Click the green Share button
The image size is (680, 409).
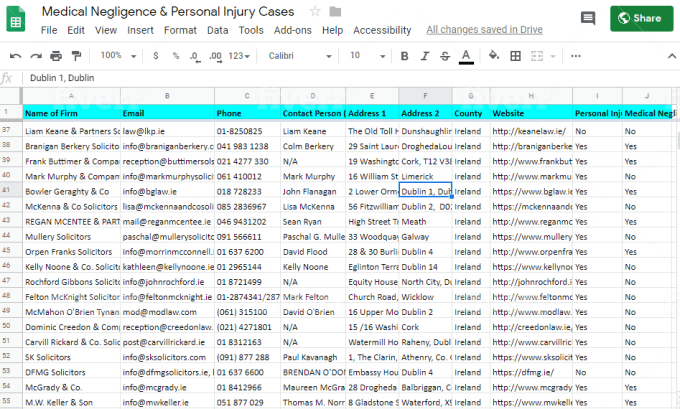(639, 18)
